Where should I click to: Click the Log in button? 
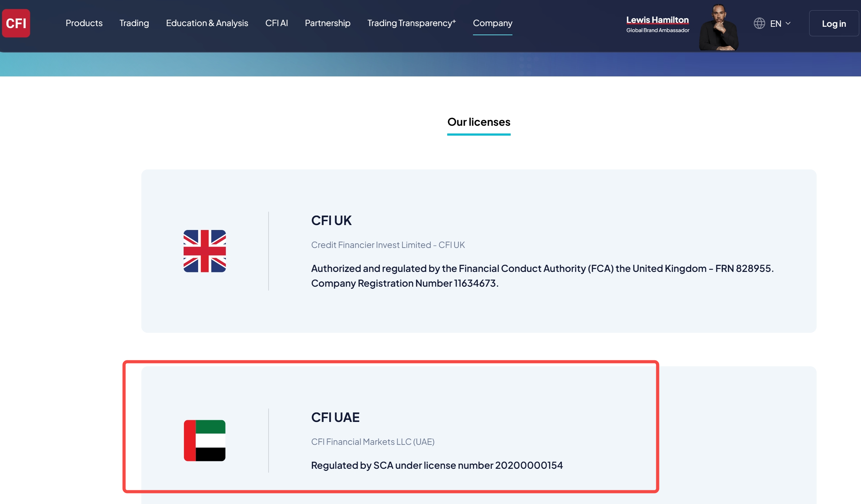(x=834, y=24)
